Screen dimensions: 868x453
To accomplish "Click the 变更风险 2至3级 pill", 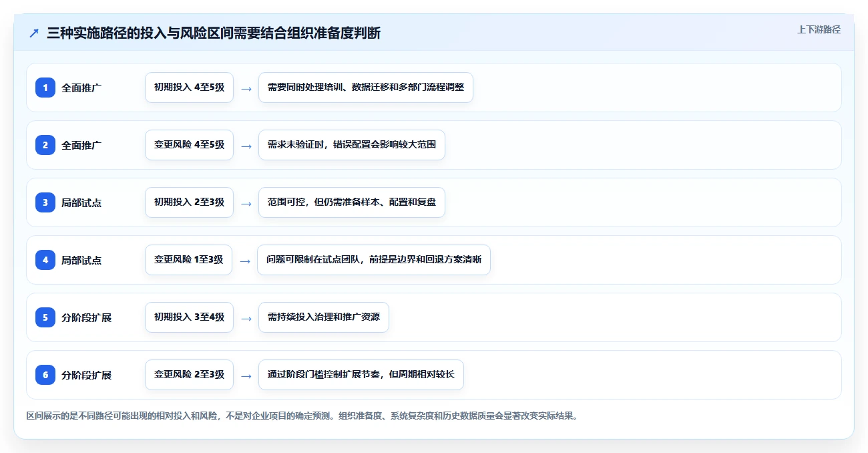I will [x=189, y=375].
